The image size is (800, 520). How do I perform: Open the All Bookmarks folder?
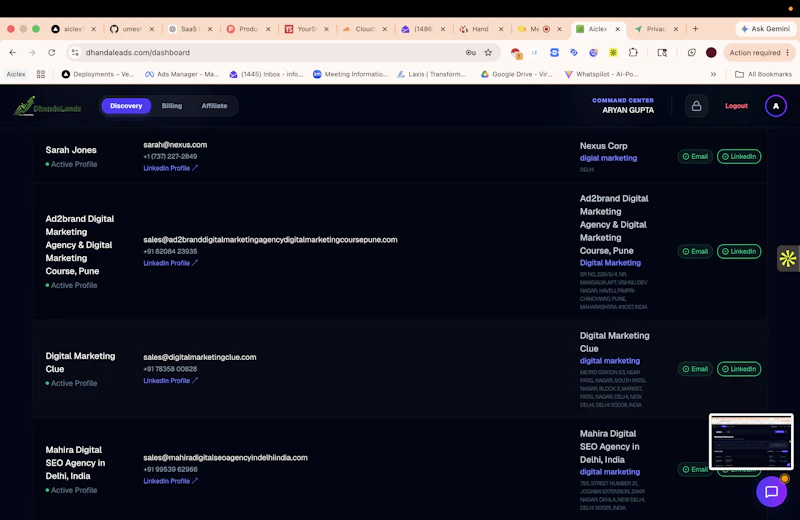click(x=763, y=74)
